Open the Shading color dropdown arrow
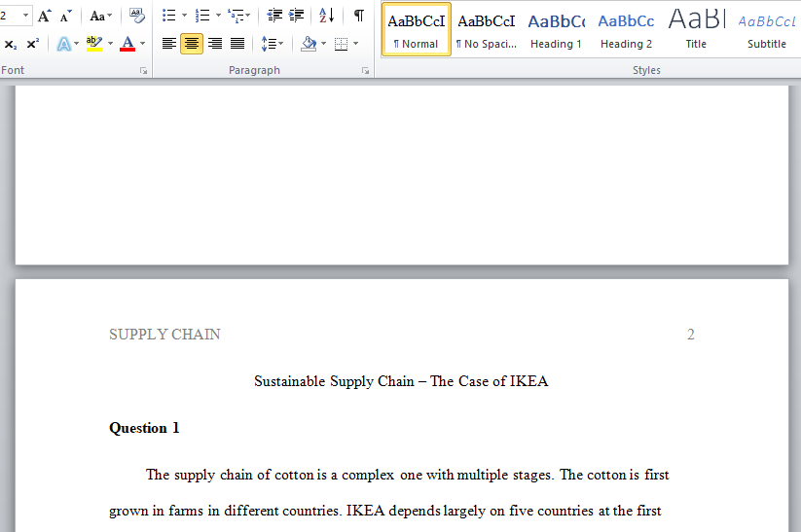801x532 pixels. 323,44
